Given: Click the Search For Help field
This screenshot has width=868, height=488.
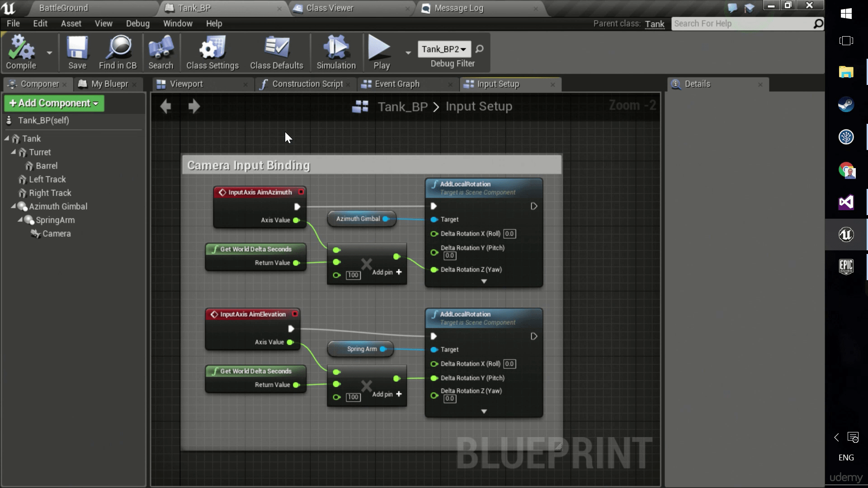Looking at the screenshot, I should (741, 24).
